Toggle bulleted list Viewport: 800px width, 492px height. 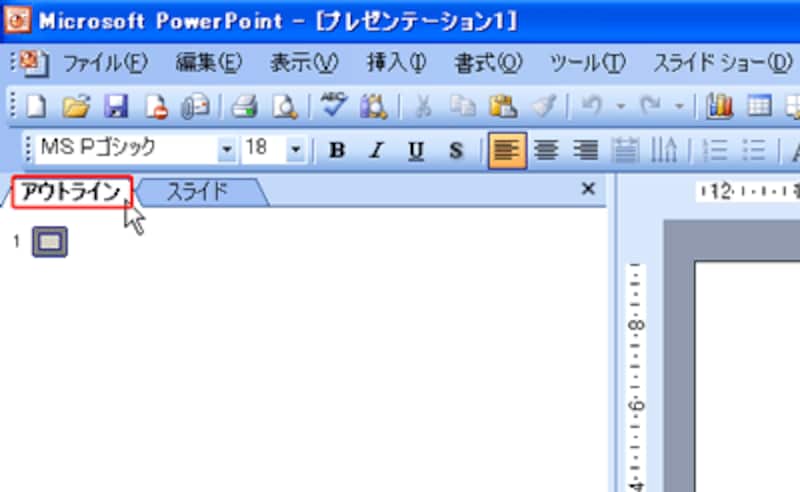753,150
